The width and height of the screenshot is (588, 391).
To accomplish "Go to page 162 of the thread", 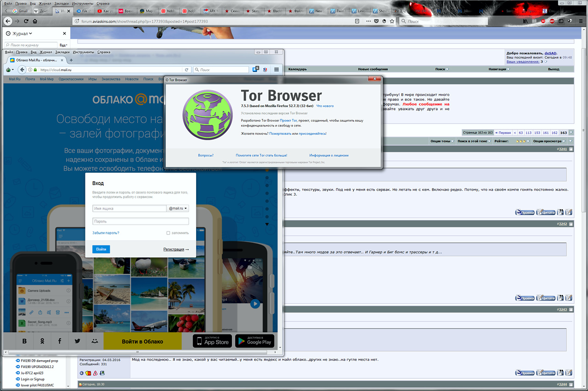I will 554,133.
